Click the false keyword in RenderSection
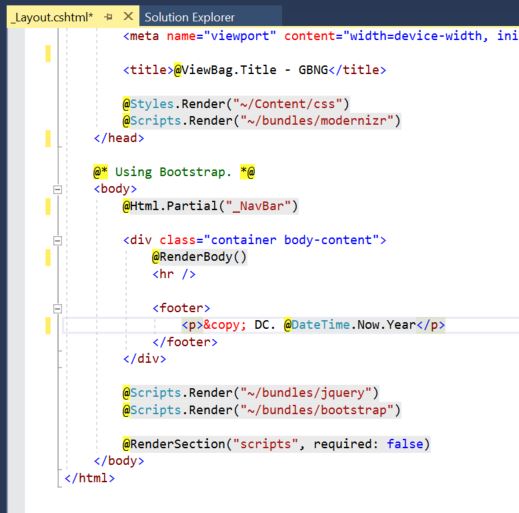 click(x=405, y=444)
